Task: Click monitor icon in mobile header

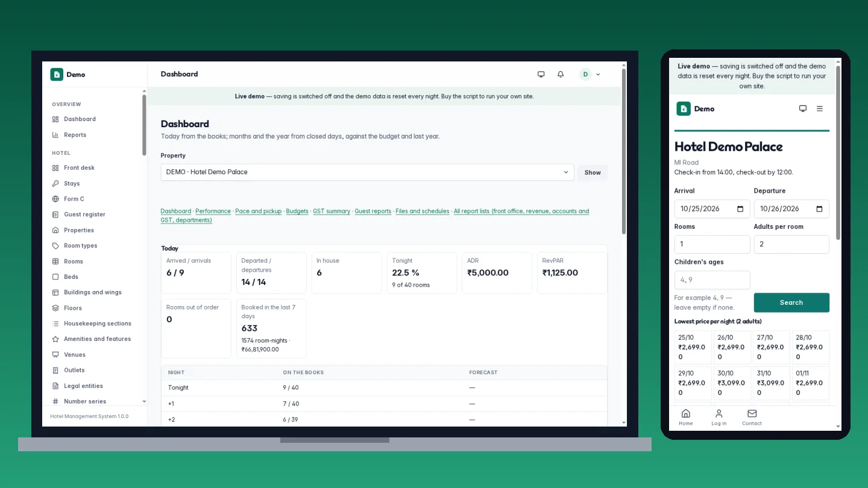Action: coord(803,108)
